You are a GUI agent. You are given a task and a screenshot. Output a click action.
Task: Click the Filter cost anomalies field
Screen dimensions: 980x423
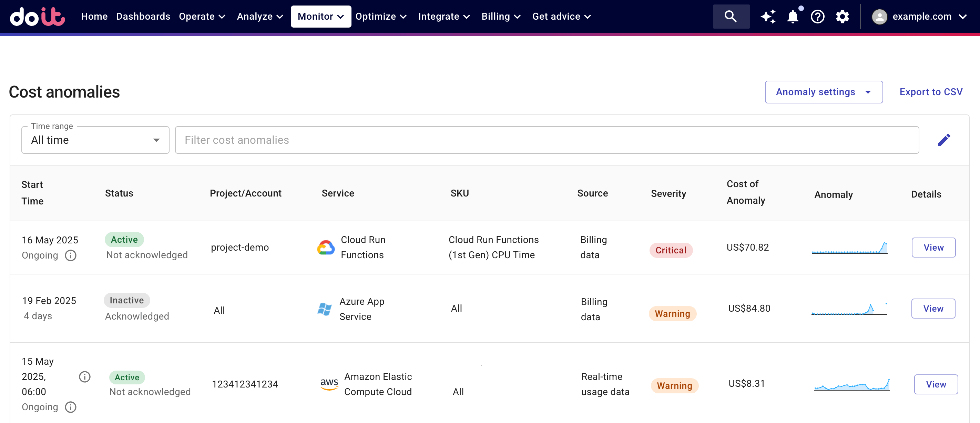[546, 140]
